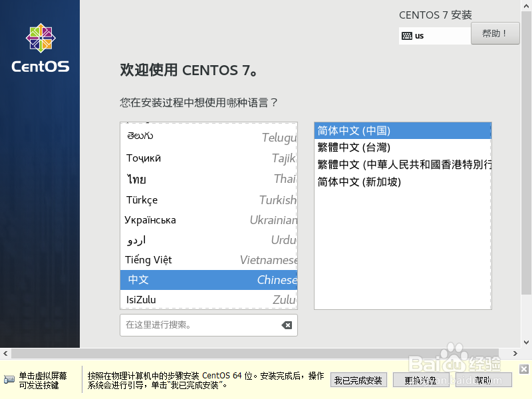532x399 pixels.
Task: Click the 我已完成安装 button
Action: (x=358, y=380)
